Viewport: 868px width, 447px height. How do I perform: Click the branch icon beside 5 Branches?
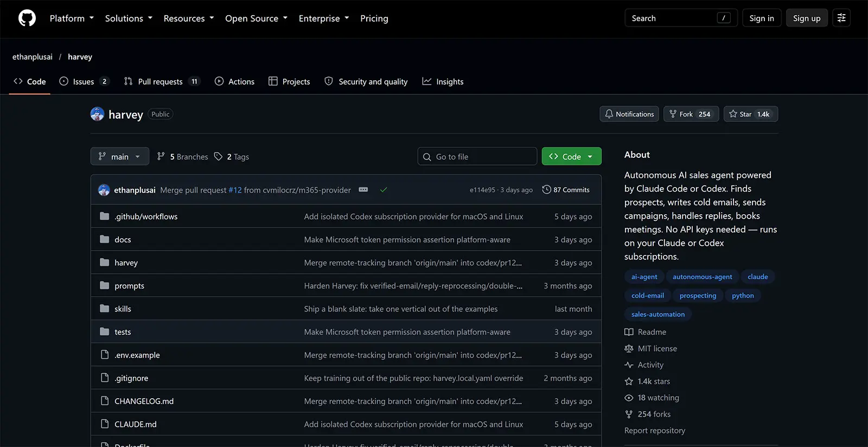coord(161,156)
